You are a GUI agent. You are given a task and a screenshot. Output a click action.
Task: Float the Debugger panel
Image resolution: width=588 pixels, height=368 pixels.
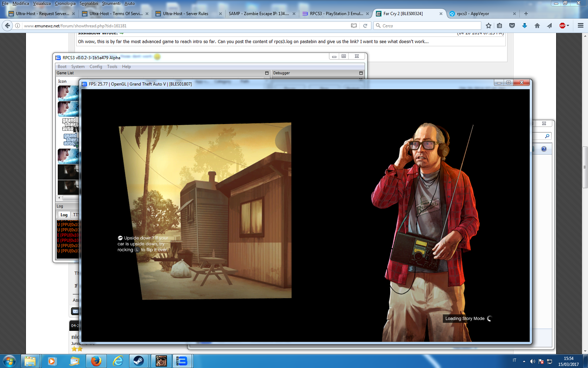[361, 73]
